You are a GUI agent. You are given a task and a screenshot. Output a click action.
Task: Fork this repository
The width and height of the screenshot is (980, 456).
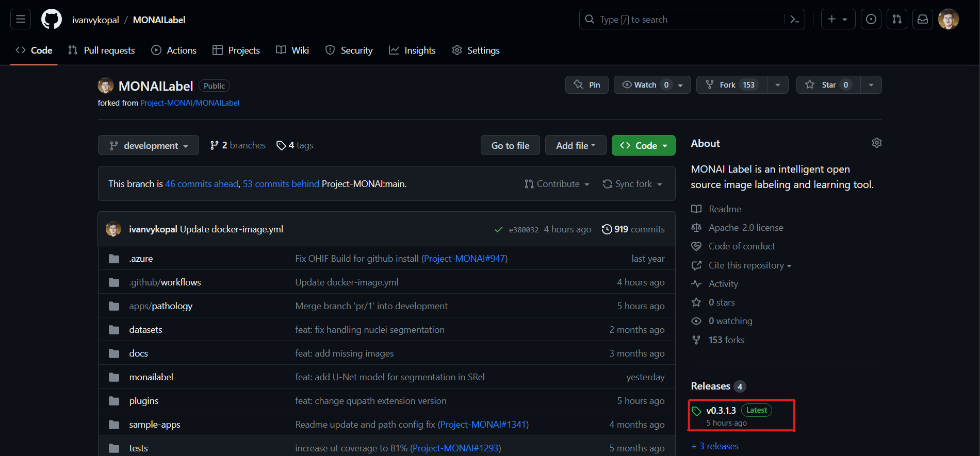[x=732, y=85]
